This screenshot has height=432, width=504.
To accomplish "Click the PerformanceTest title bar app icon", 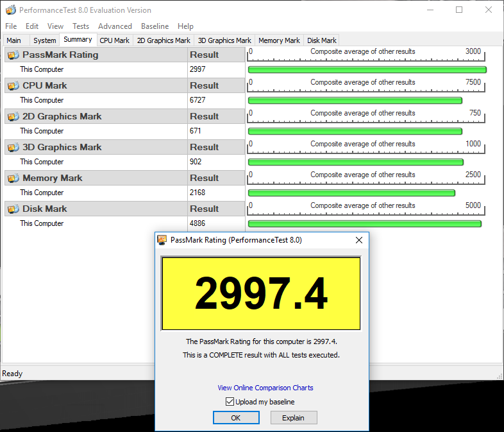I will coord(11,10).
